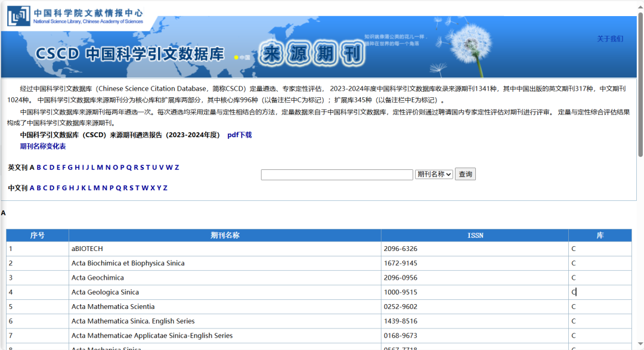The height and width of the screenshot is (350, 644).
Task: Click the 库 column header
Action: tap(600, 235)
